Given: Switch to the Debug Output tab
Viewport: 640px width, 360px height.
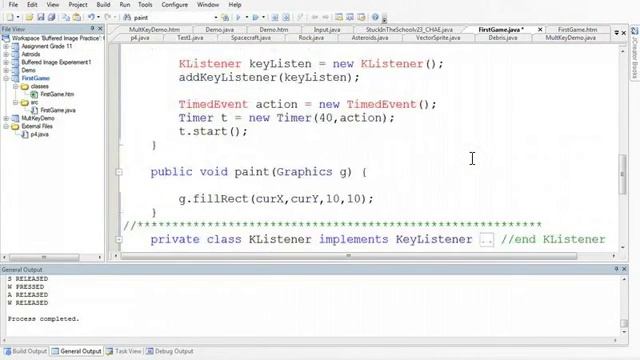Looking at the screenshot, I should pyautogui.click(x=170, y=351).
